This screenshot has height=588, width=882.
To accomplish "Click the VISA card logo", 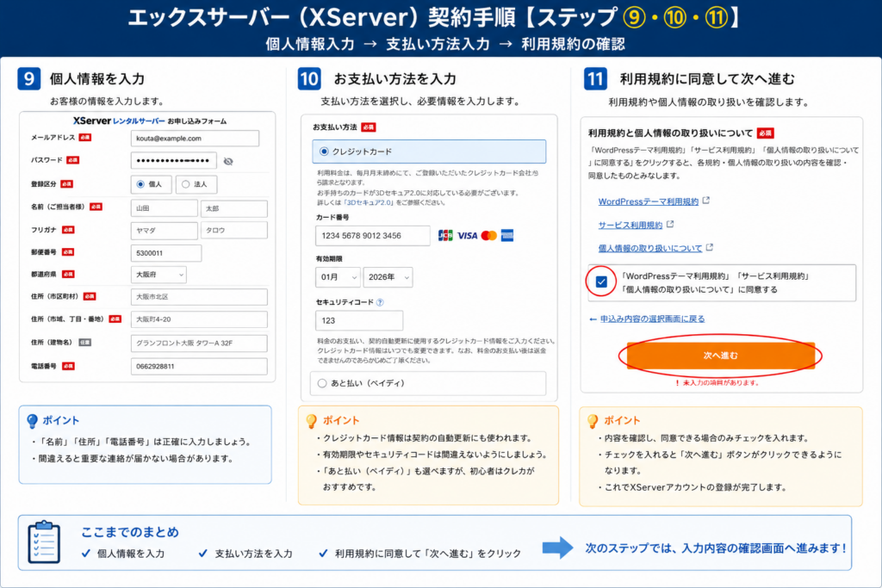I will click(x=468, y=236).
